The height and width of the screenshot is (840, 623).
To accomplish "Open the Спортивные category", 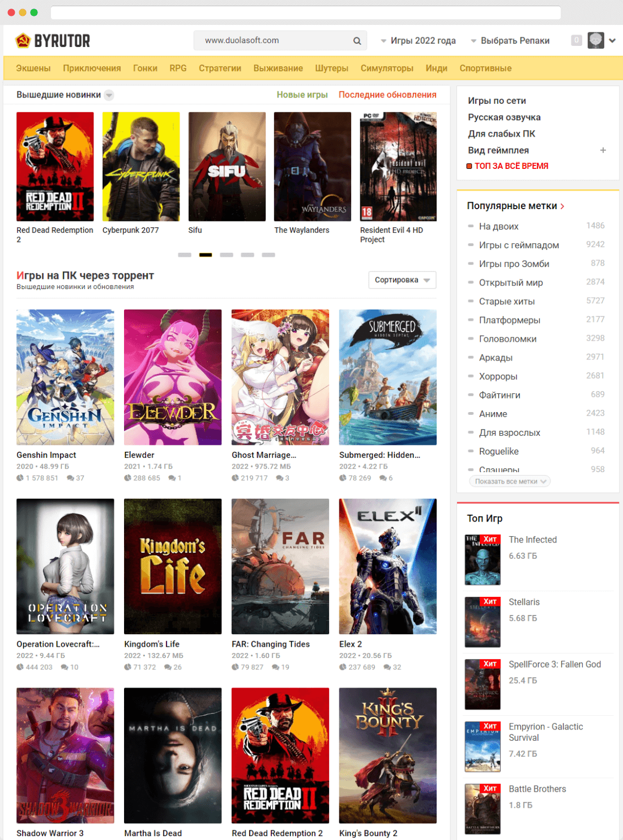I will pos(485,68).
